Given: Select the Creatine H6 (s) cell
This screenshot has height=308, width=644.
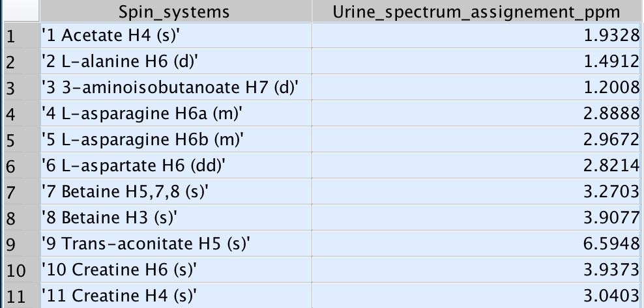Looking at the screenshot, I should pos(118,269).
